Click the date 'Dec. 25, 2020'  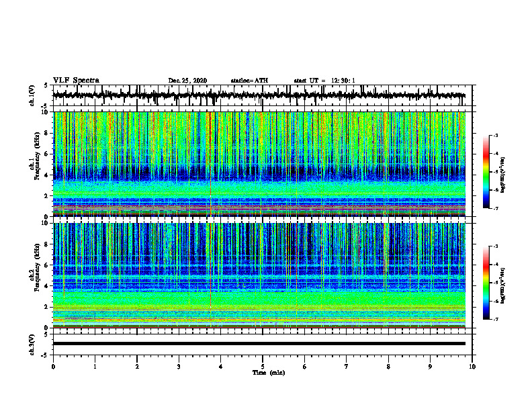(187, 81)
